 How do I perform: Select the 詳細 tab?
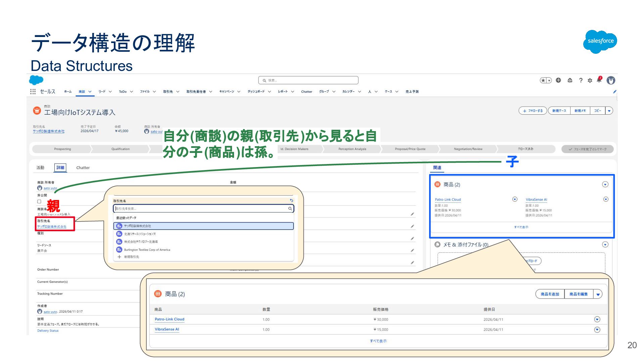(60, 167)
